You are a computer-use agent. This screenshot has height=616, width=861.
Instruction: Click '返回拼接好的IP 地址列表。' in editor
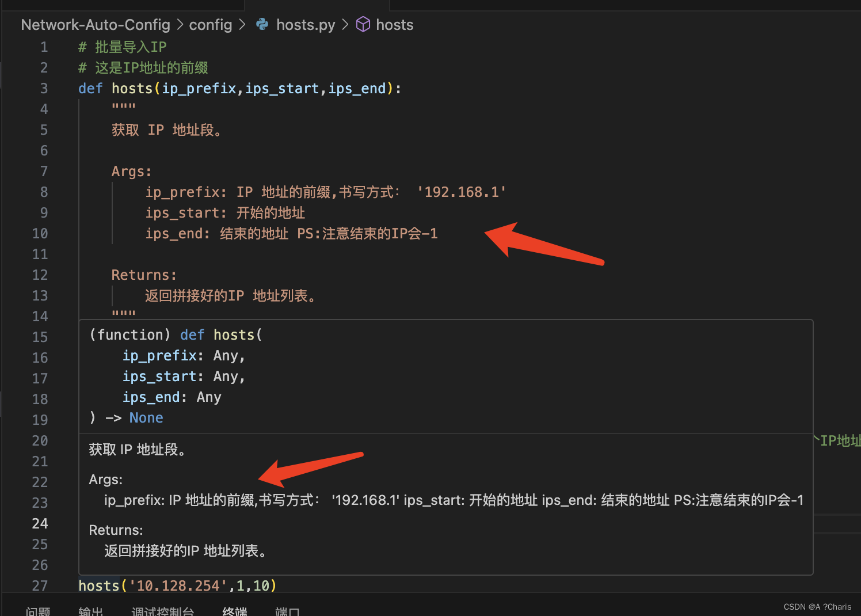(230, 296)
